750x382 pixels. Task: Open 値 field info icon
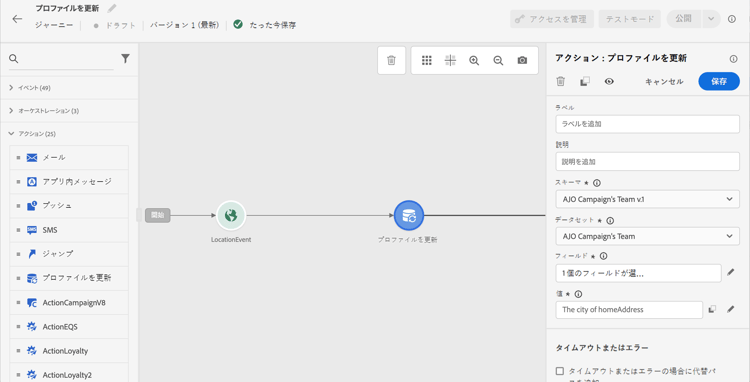(x=578, y=294)
